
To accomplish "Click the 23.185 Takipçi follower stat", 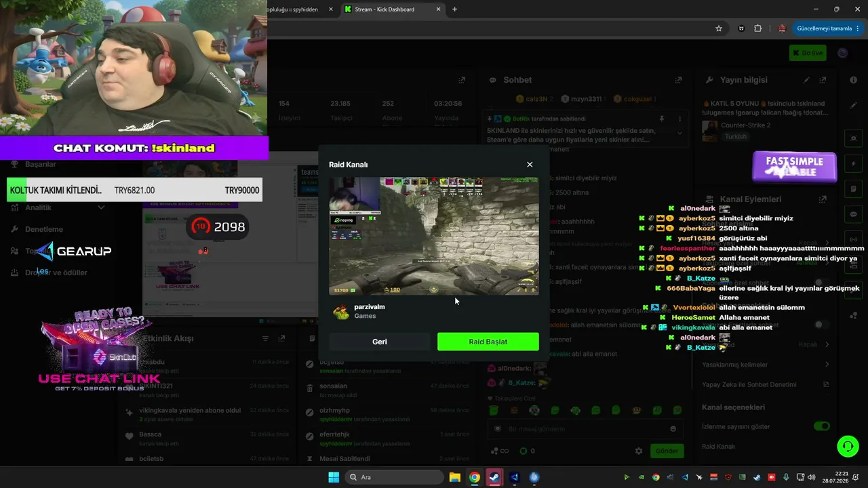I will 340,110.
